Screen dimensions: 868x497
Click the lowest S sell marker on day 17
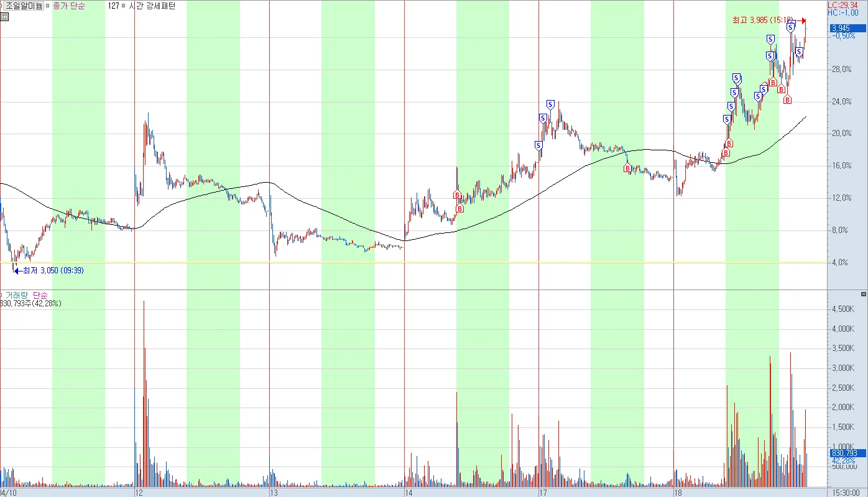point(538,145)
